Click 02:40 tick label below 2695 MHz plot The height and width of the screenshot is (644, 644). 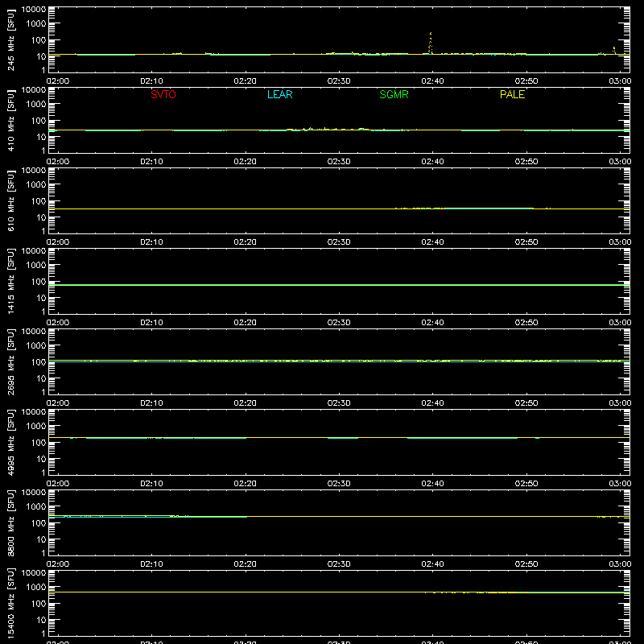[x=432, y=403]
